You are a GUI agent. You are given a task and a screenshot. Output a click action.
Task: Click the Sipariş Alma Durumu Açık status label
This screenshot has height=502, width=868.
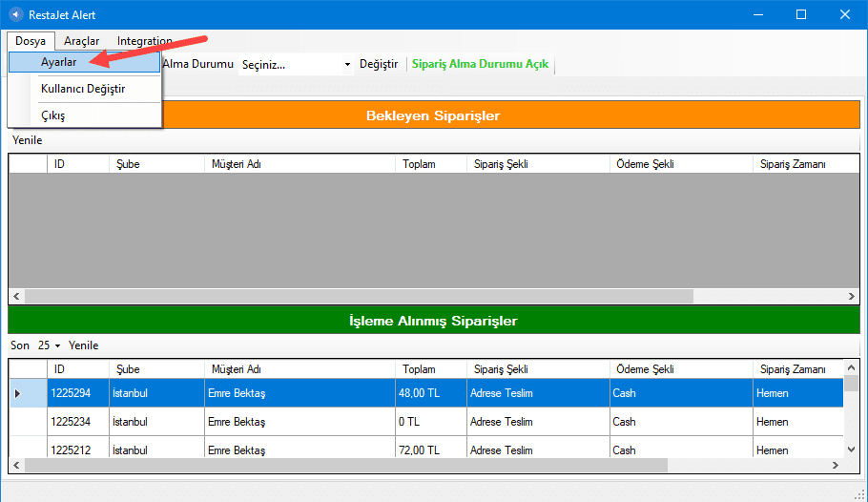tap(480, 65)
